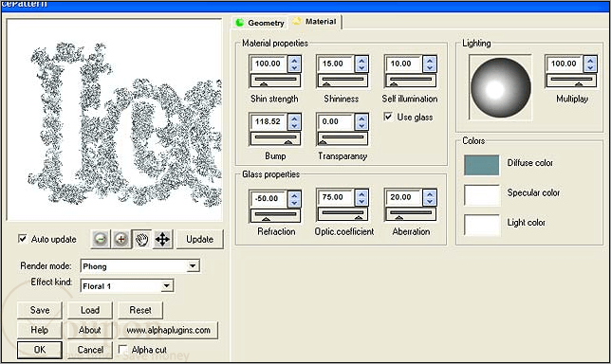Switch to the Geometry tab
Viewport: 611px width, 364px height.
(260, 23)
